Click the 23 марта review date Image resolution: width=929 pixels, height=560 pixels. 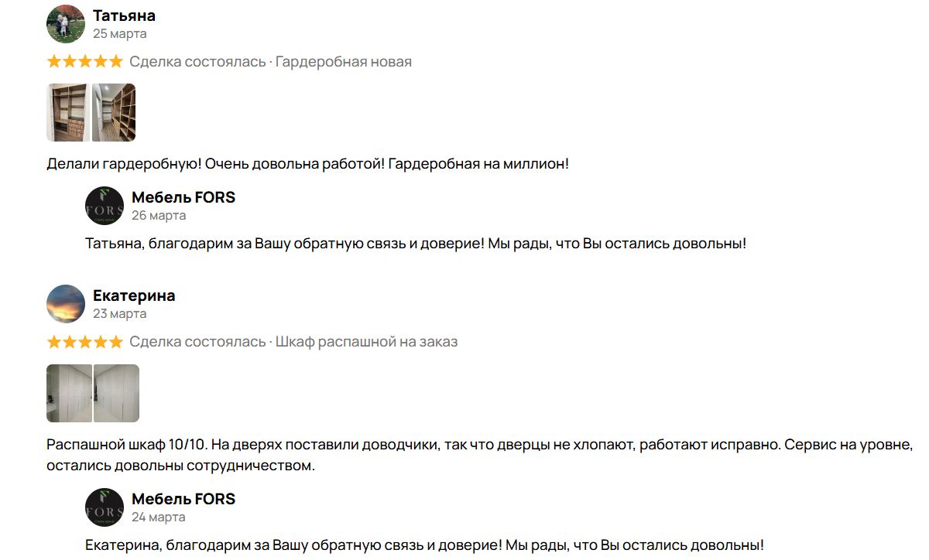tap(120, 314)
